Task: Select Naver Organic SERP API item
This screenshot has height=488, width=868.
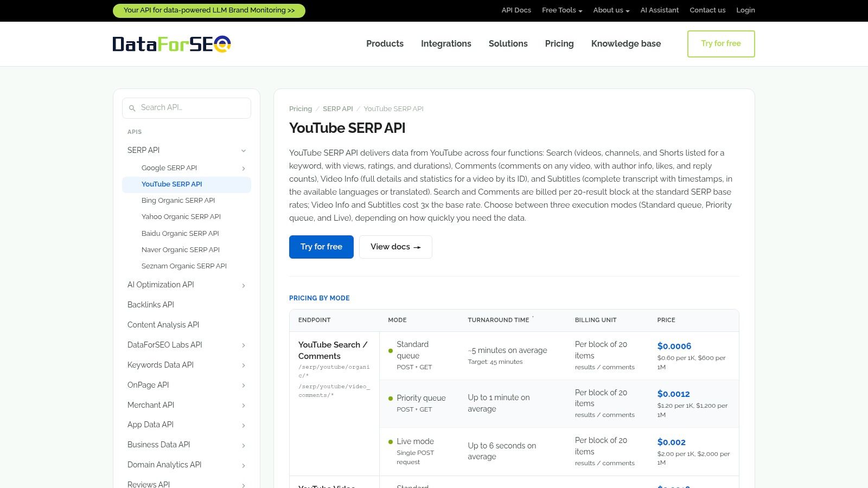Action: pos(181,250)
